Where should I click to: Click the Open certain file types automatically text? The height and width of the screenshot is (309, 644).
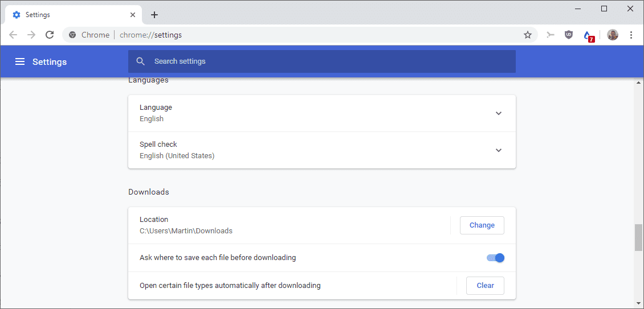click(230, 285)
